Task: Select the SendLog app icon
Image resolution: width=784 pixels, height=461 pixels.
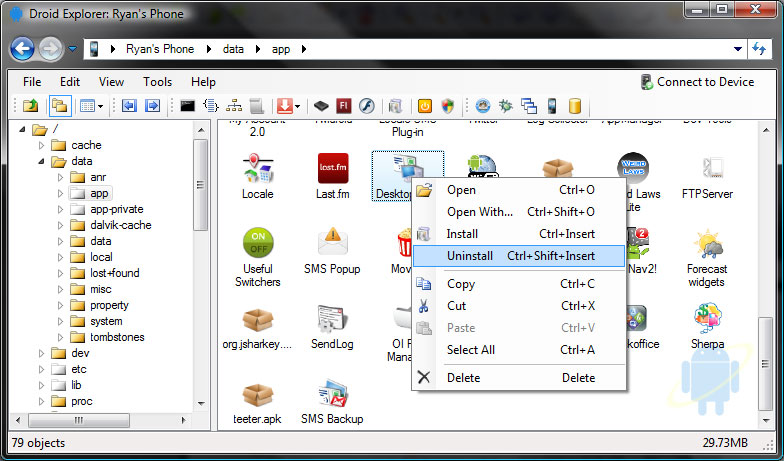Action: coord(332,327)
